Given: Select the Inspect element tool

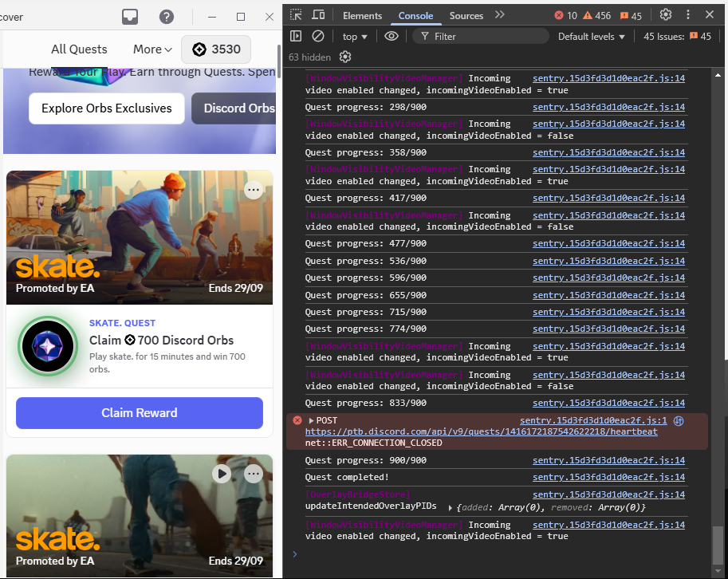Looking at the screenshot, I should pyautogui.click(x=295, y=15).
